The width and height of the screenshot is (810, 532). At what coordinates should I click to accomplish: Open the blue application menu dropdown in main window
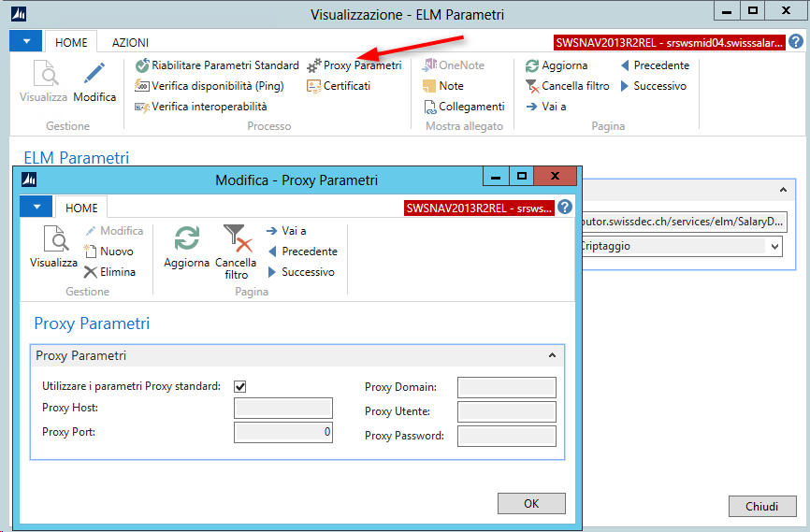pyautogui.click(x=26, y=42)
